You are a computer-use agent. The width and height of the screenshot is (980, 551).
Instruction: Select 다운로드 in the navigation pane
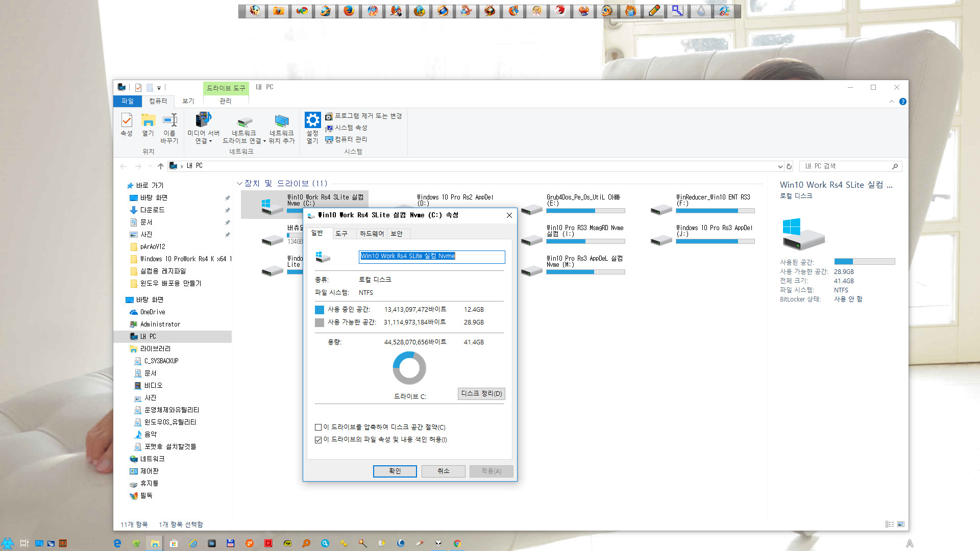pyautogui.click(x=153, y=210)
